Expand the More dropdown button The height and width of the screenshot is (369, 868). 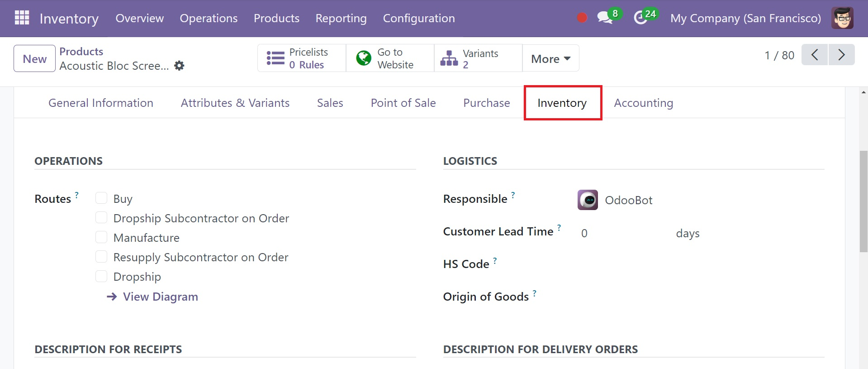point(550,58)
